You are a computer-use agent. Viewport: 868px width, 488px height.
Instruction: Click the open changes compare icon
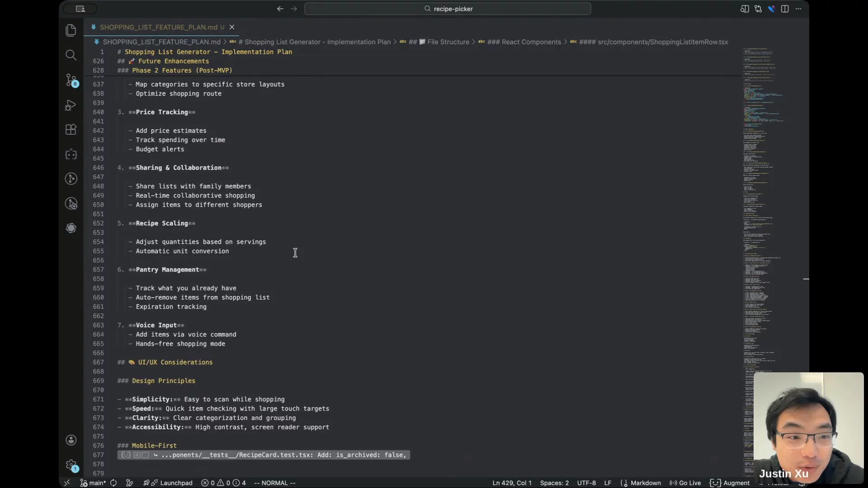tap(758, 9)
